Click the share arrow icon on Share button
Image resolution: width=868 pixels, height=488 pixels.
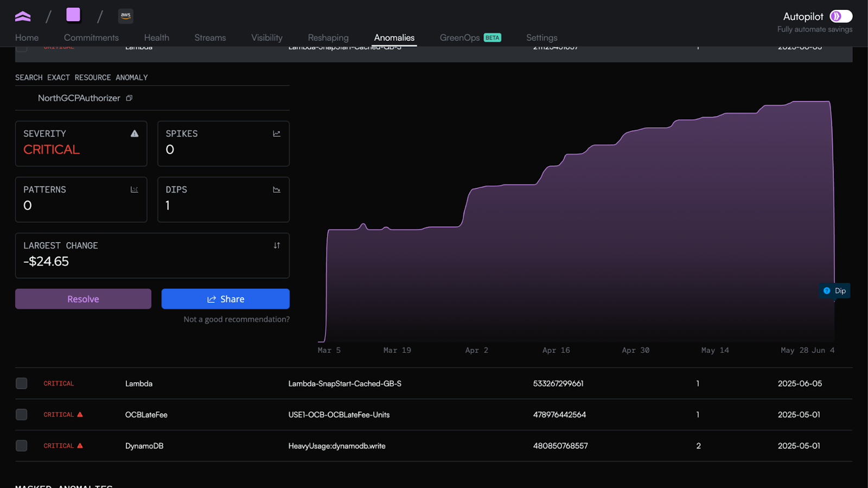212,299
